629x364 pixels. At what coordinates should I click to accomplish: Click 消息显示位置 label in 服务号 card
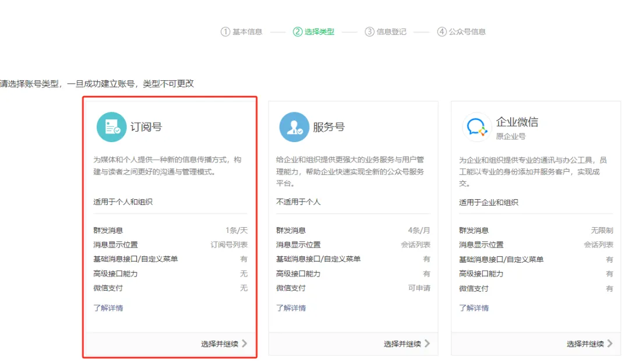(298, 245)
